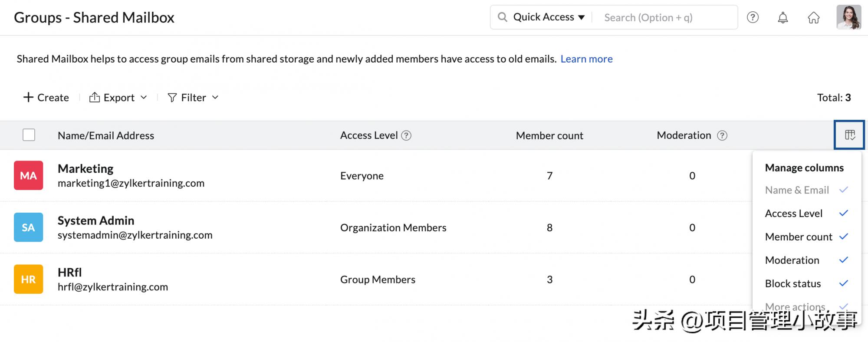Open the Export dropdown menu
Screen dimensions: 868x342
pos(118,98)
